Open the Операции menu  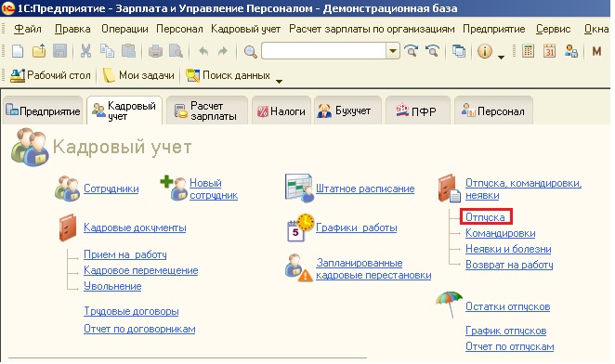[x=124, y=29]
